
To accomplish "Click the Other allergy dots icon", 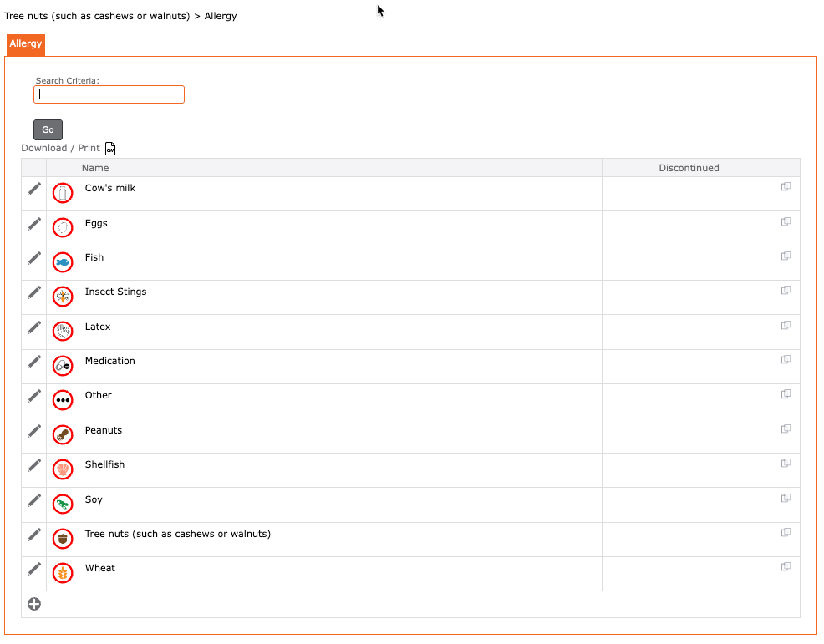I will click(x=63, y=400).
